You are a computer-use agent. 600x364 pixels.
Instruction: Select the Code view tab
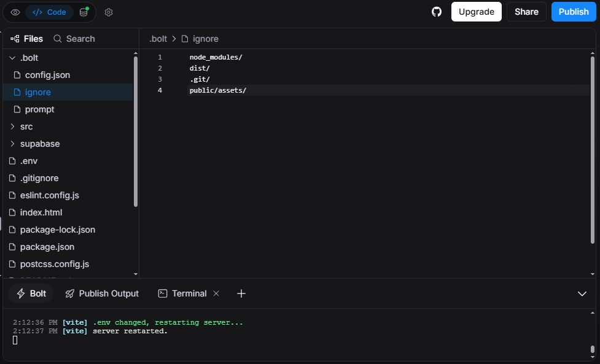pos(49,12)
